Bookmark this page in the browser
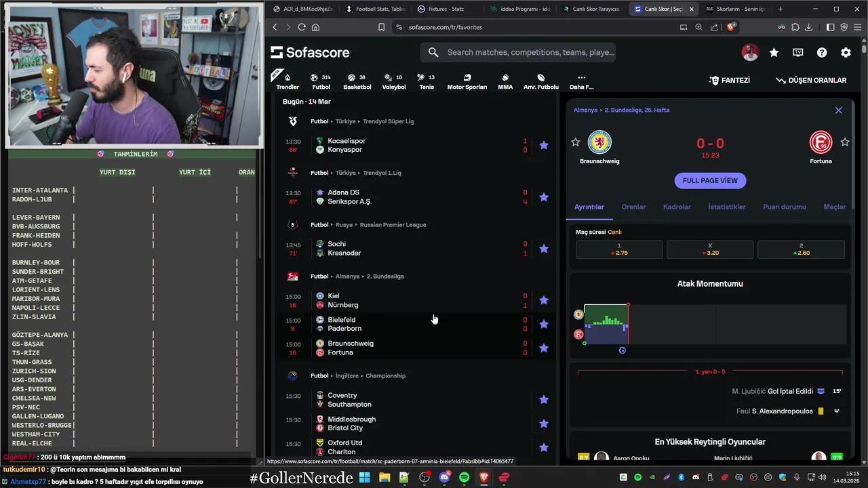The width and height of the screenshot is (868, 488). [381, 27]
